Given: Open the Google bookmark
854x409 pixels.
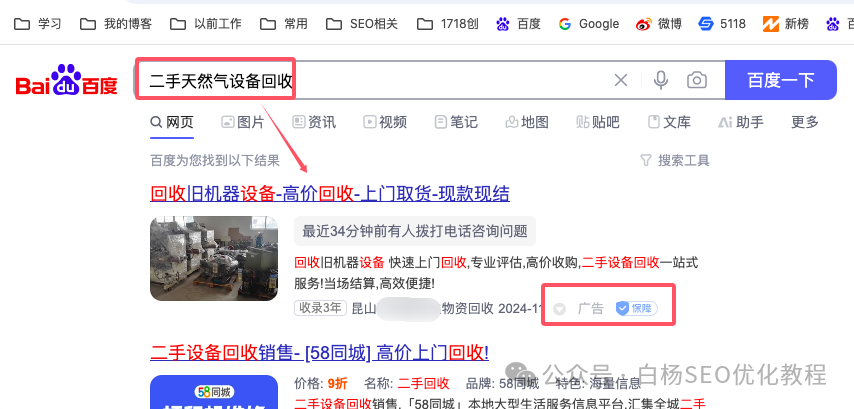Looking at the screenshot, I should (x=589, y=24).
